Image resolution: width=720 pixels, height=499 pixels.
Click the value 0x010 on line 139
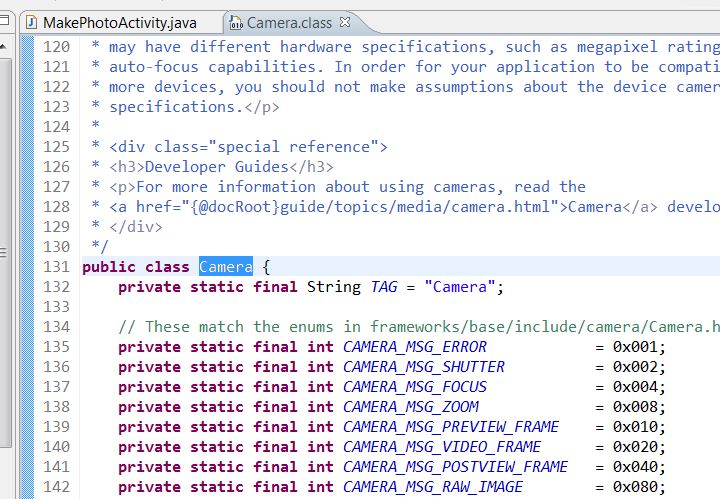[x=636, y=426]
